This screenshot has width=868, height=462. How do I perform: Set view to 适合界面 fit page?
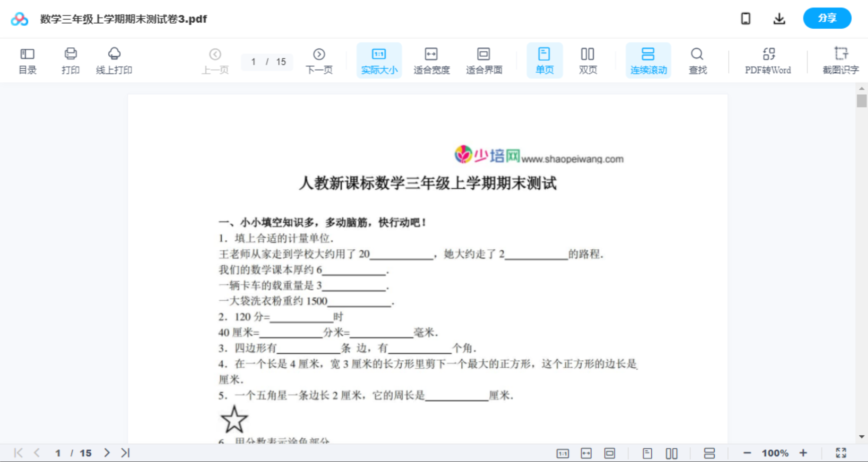tap(484, 60)
